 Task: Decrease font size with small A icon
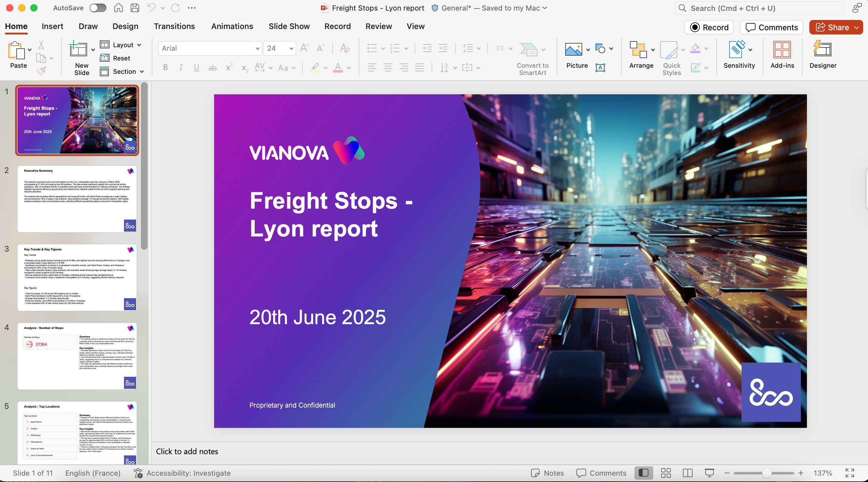321,48
